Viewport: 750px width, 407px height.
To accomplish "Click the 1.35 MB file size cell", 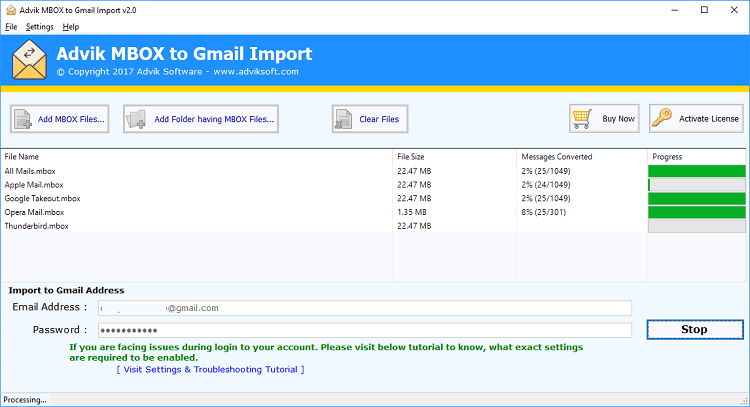I will click(x=412, y=212).
